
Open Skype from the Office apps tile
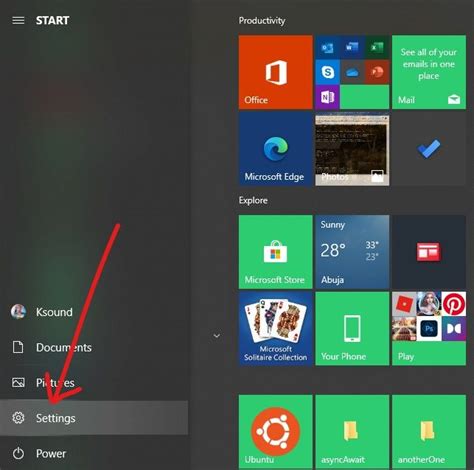click(x=327, y=72)
